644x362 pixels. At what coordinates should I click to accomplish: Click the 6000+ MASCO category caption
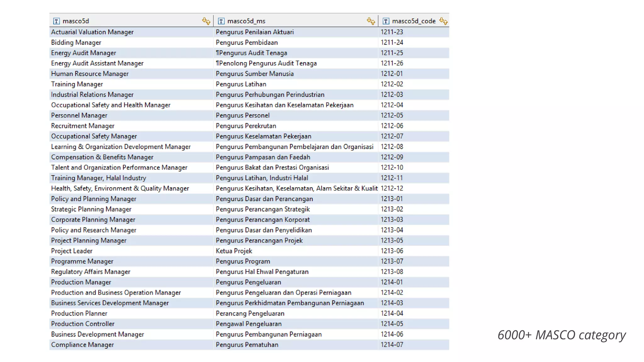[562, 335]
